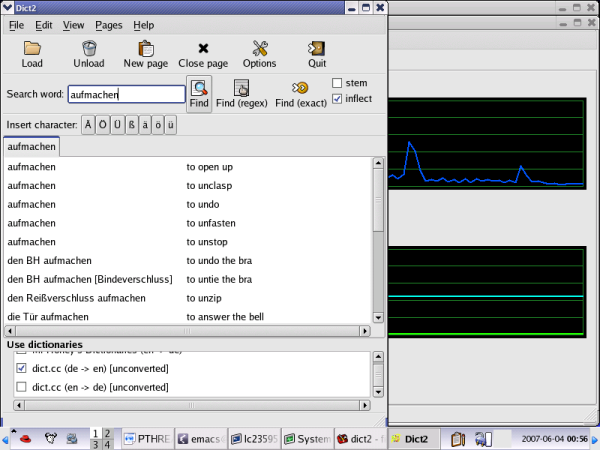
Task: Click dictionaries horizontal scroll right arrow
Action: click(365, 405)
